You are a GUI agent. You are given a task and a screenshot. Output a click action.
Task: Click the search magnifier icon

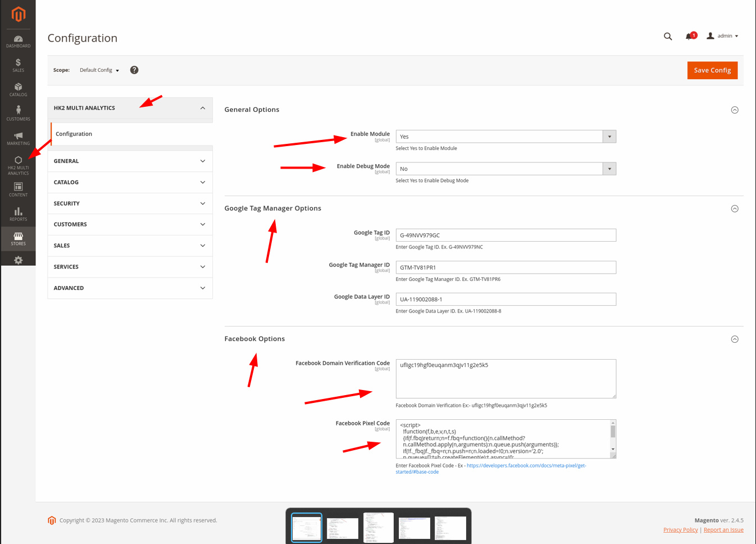pyautogui.click(x=668, y=37)
